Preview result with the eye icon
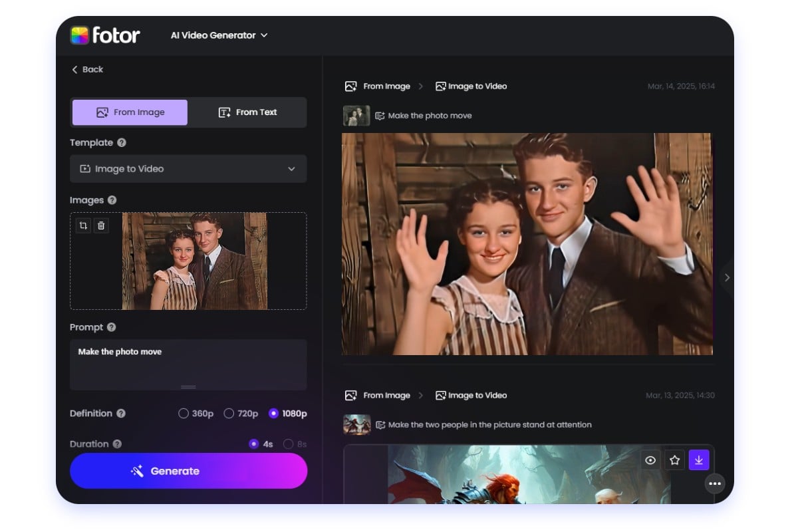The height and width of the screenshot is (532, 798). 650,460
